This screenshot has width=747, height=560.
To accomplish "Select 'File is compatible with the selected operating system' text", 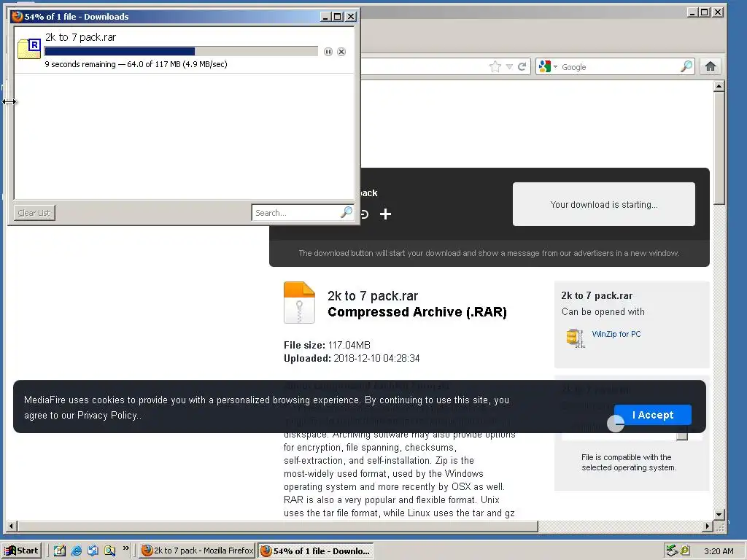I will 628,462.
